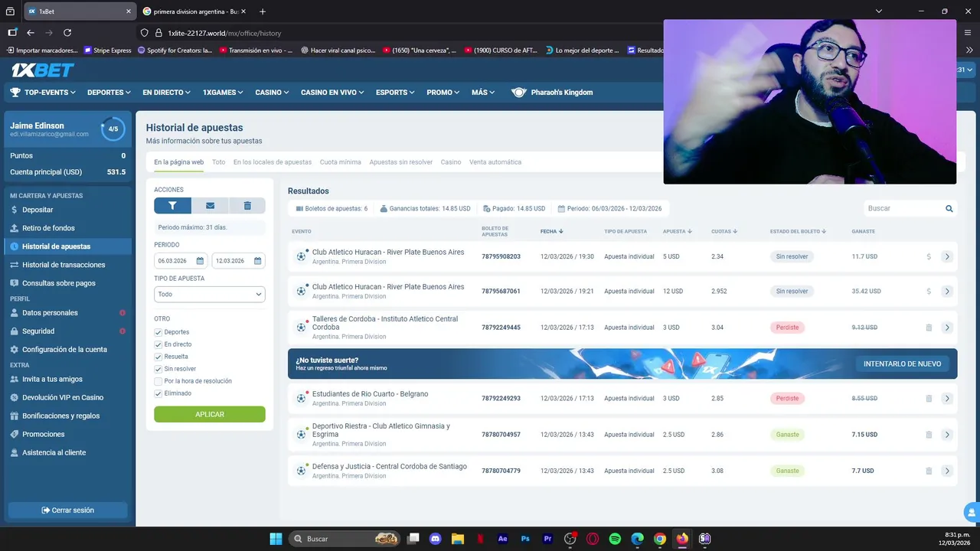Screen dimensions: 980x551
Task: Go back in Firefox
Action: (31, 33)
